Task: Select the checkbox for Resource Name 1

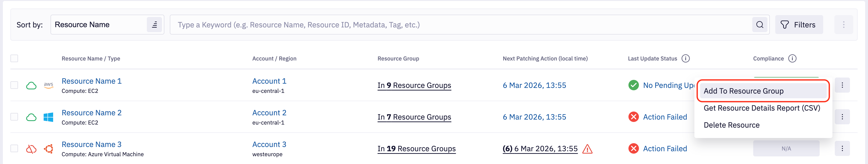Action: coord(14,85)
